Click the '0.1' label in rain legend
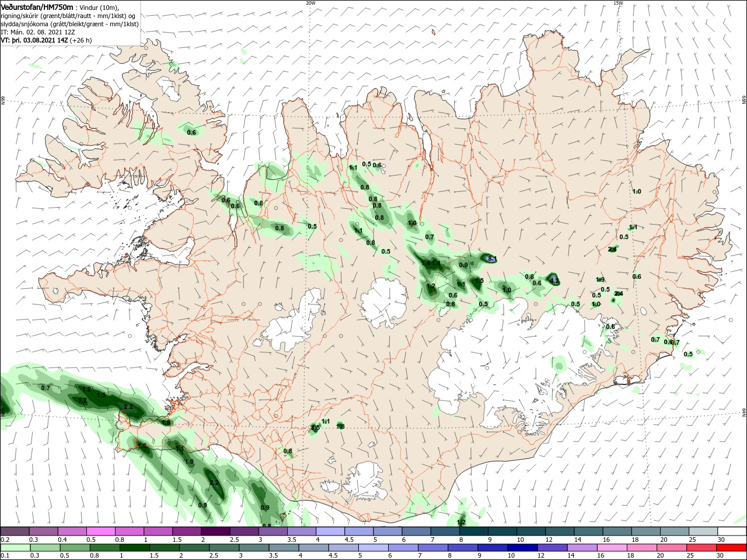The height and width of the screenshot is (560, 747). click(4, 556)
